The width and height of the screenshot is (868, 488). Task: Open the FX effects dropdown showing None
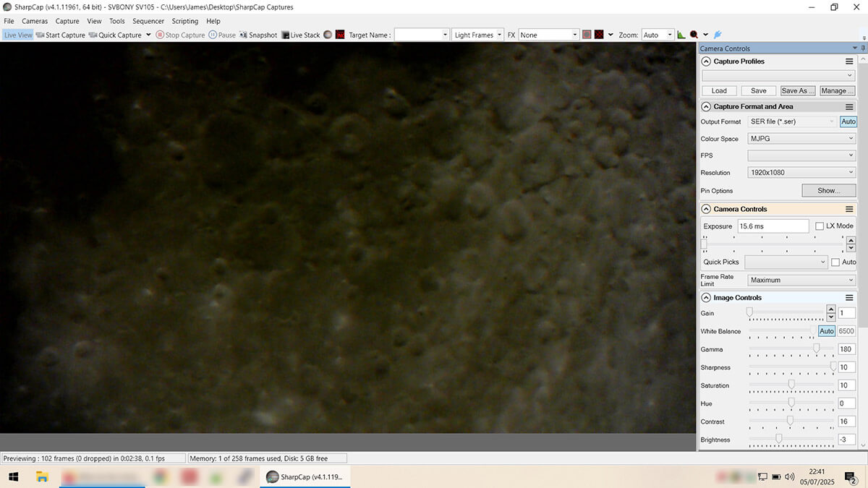tap(549, 35)
